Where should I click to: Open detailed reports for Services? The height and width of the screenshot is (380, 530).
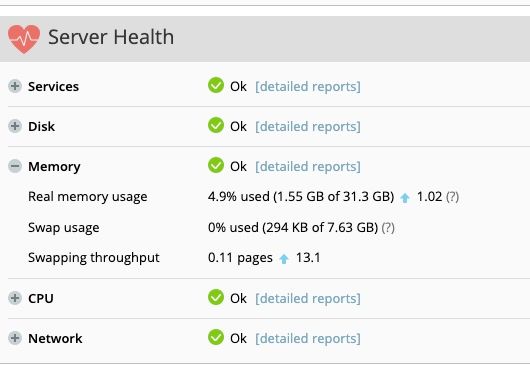(308, 87)
